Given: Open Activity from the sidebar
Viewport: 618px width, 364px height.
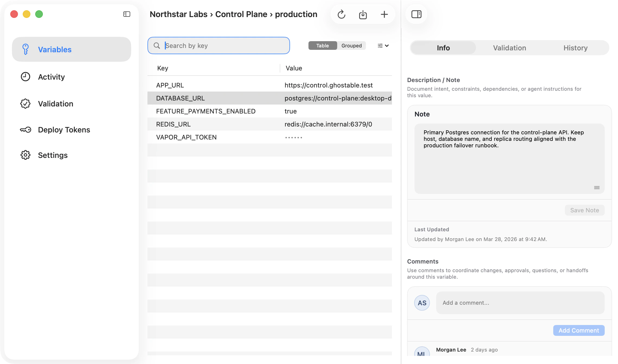Looking at the screenshot, I should 51,77.
